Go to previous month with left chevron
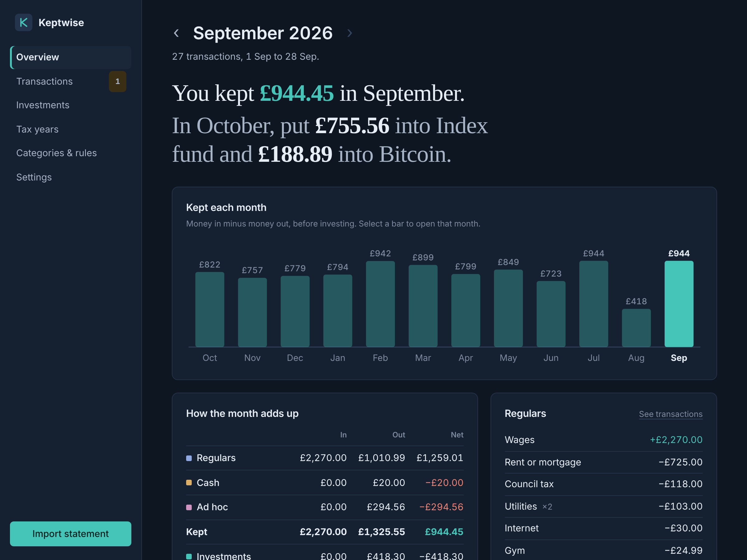Screen dimensions: 747x560 click(176, 33)
